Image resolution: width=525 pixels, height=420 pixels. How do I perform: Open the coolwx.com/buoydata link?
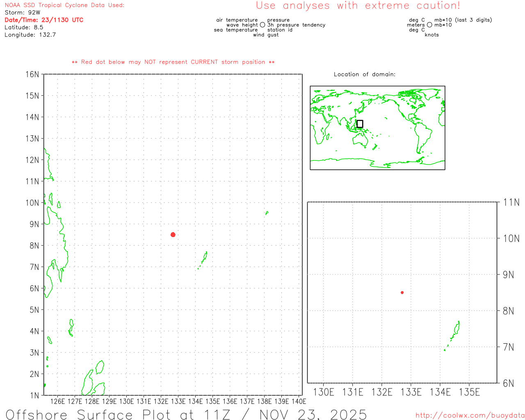[x=470, y=415]
